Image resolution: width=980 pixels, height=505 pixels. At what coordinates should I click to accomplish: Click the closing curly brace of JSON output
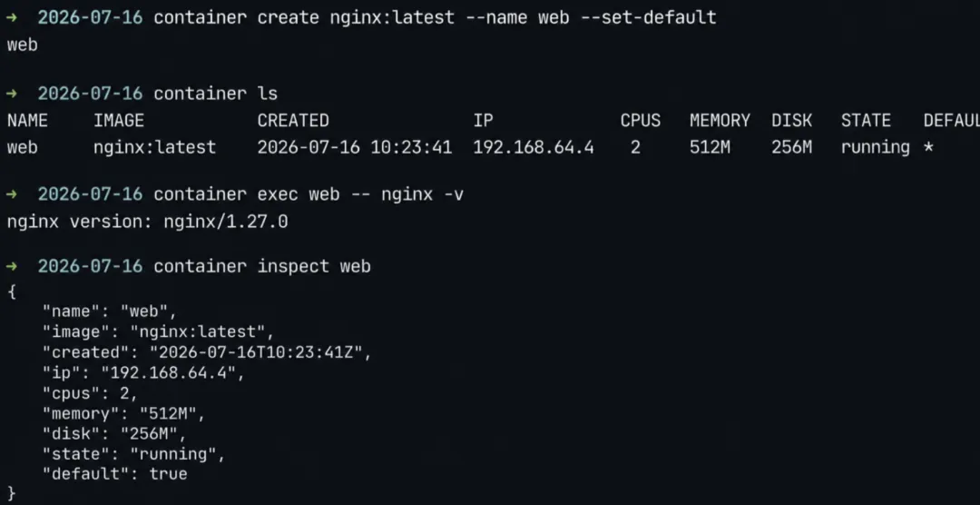point(11,494)
